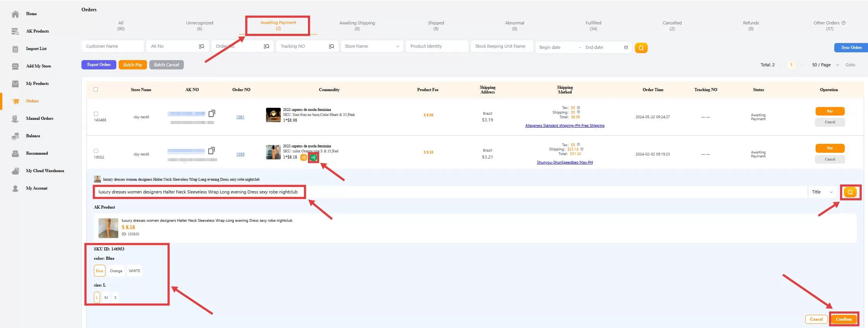This screenshot has height=328, width=868.
Task: Click the Balance coins icon
Action: point(15,136)
